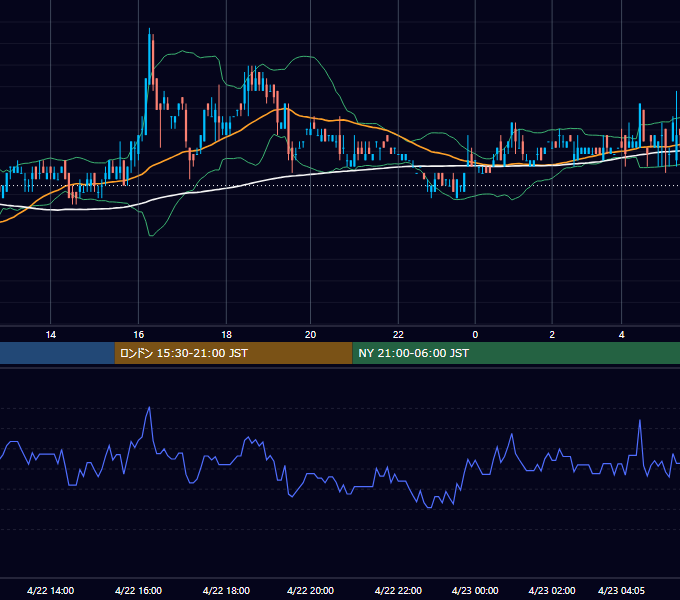Click the 4/23 02:00 date label
This screenshot has height=600, width=680.
pos(552,590)
